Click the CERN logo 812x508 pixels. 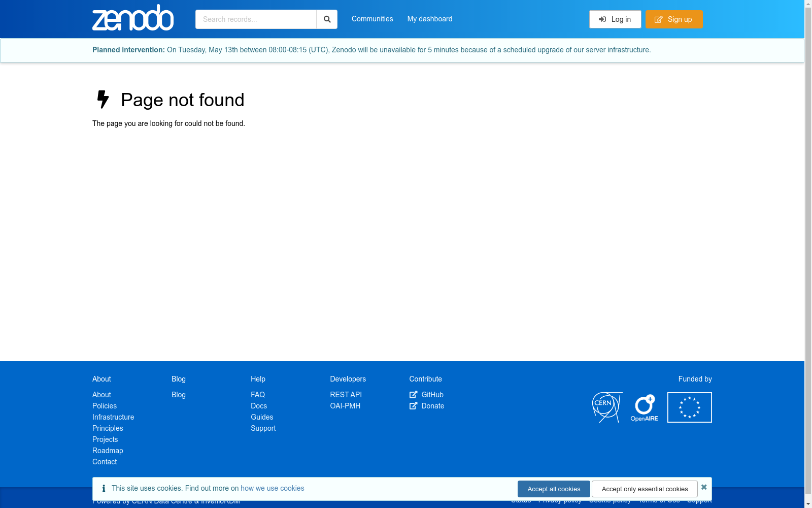tap(607, 407)
